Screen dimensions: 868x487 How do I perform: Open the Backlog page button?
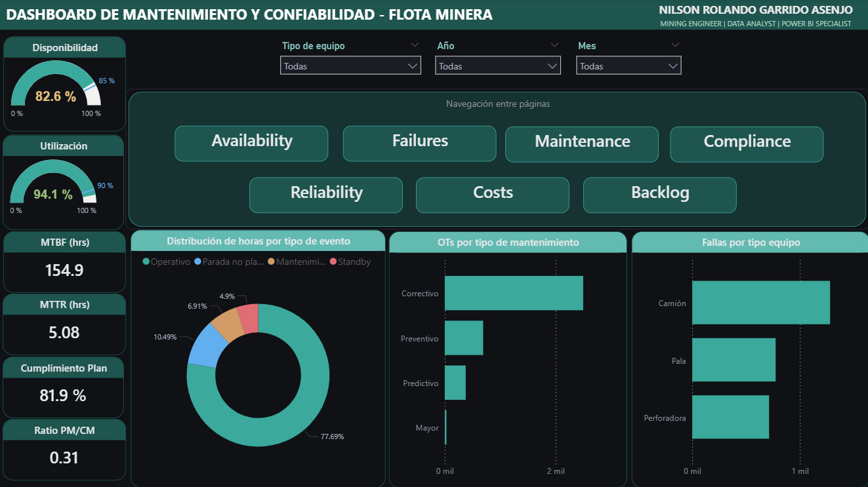(660, 195)
